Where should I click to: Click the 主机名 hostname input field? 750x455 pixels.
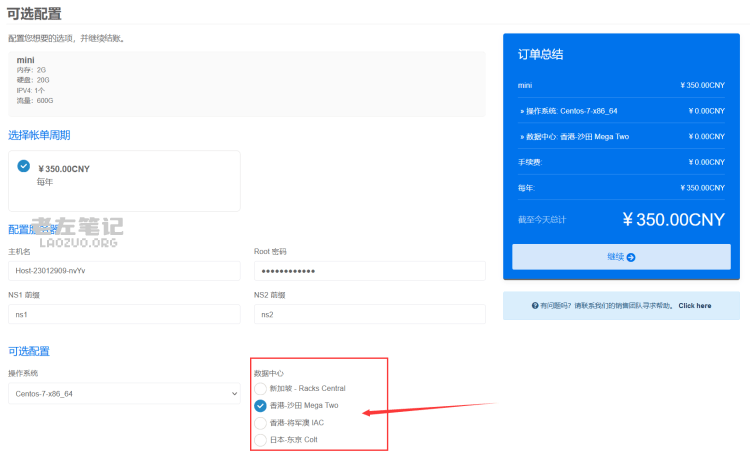(124, 271)
